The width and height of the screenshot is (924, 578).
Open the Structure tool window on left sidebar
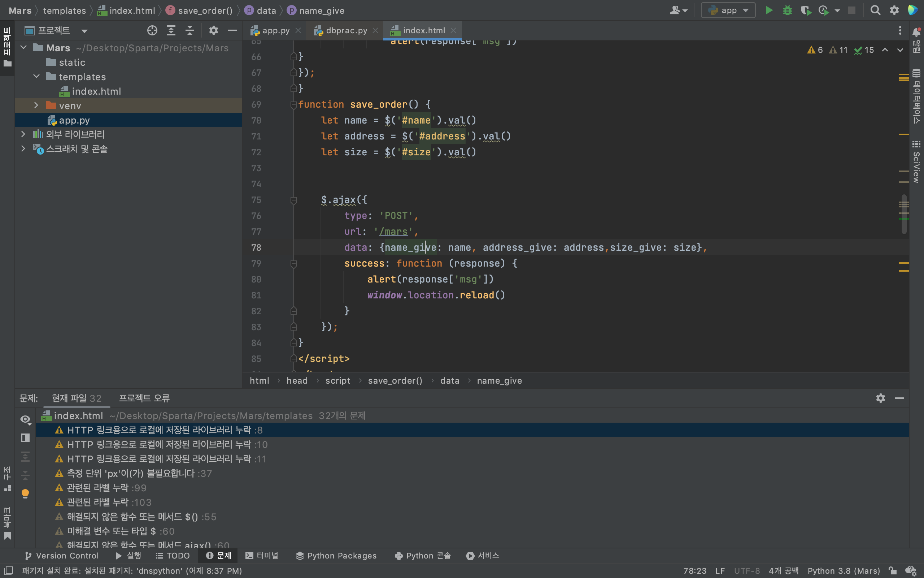7,479
